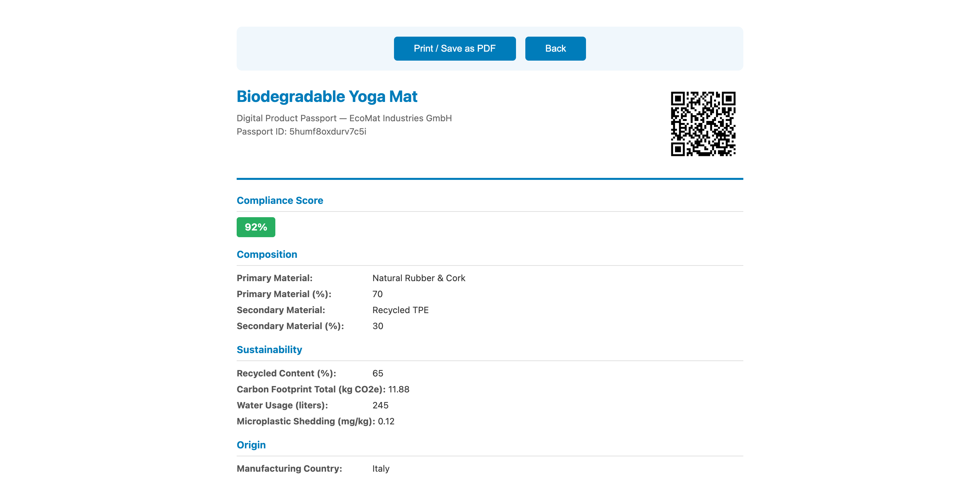
Task: Click the Composition section heading
Action: click(267, 254)
